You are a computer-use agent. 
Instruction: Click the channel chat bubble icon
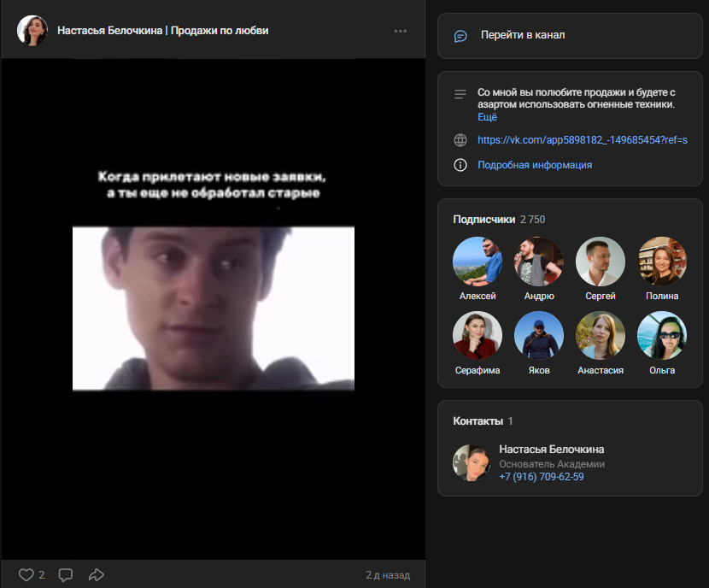[460, 36]
